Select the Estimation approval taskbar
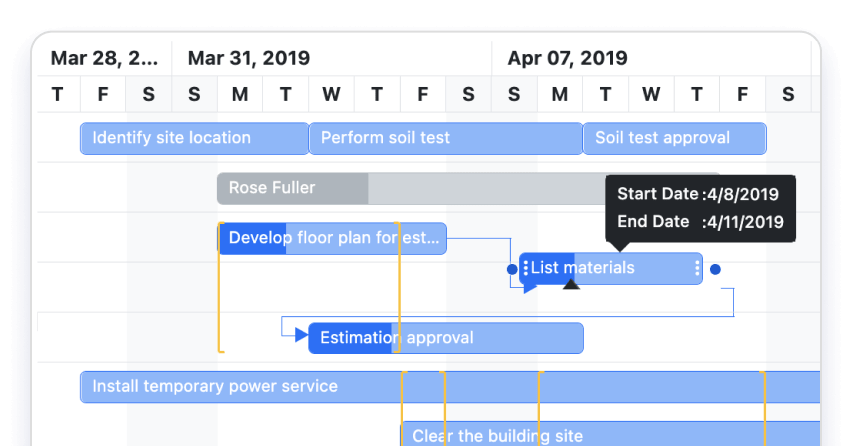This screenshot has height=446, width=850. (445, 338)
